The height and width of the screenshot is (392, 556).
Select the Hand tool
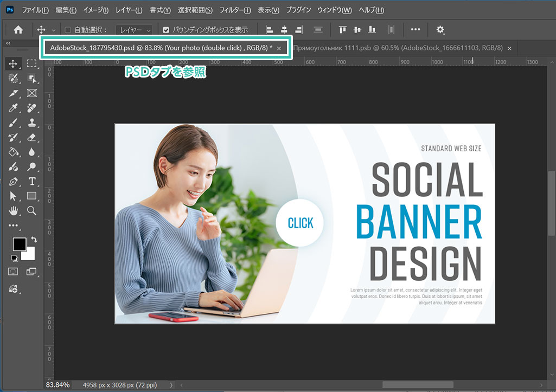pos(13,211)
